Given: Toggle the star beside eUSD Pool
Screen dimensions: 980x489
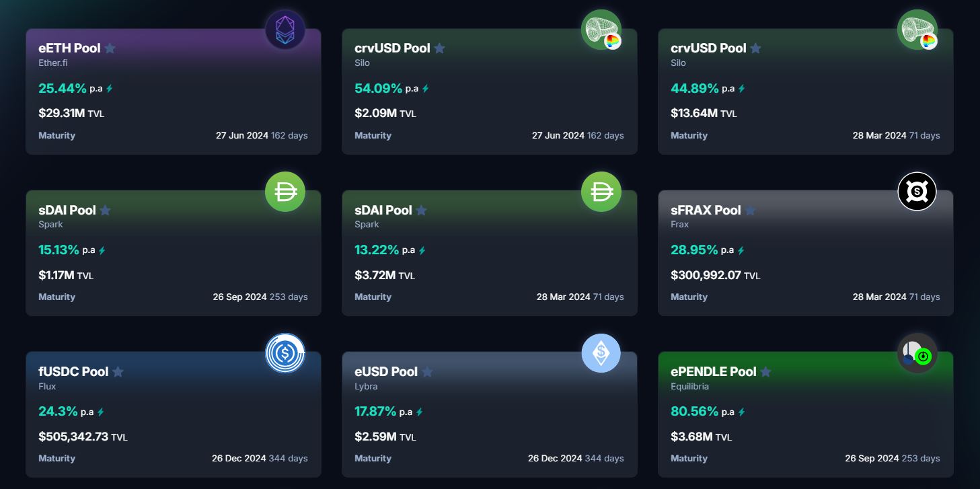Looking at the screenshot, I should click(x=427, y=371).
